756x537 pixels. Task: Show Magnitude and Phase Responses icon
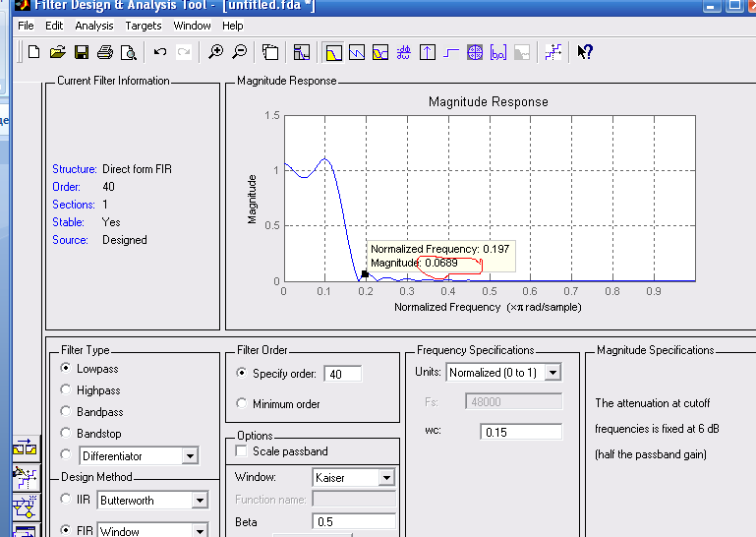(x=380, y=52)
